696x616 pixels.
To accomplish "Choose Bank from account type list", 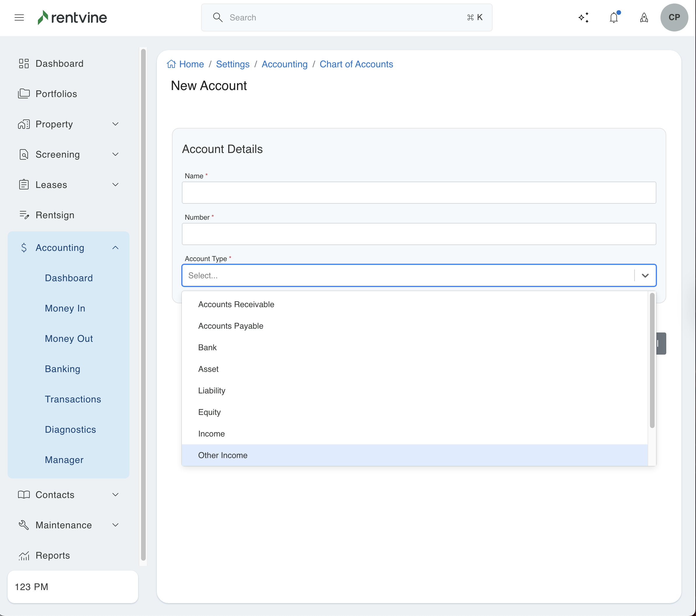I will tap(207, 347).
